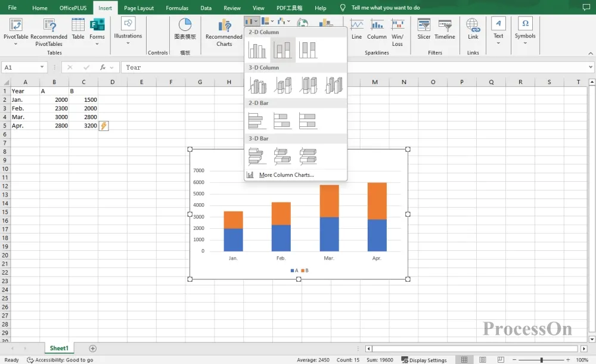This screenshot has width=596, height=364.
Task: Choose the 3-D Stacked Bar icon
Action: pyautogui.click(x=283, y=156)
